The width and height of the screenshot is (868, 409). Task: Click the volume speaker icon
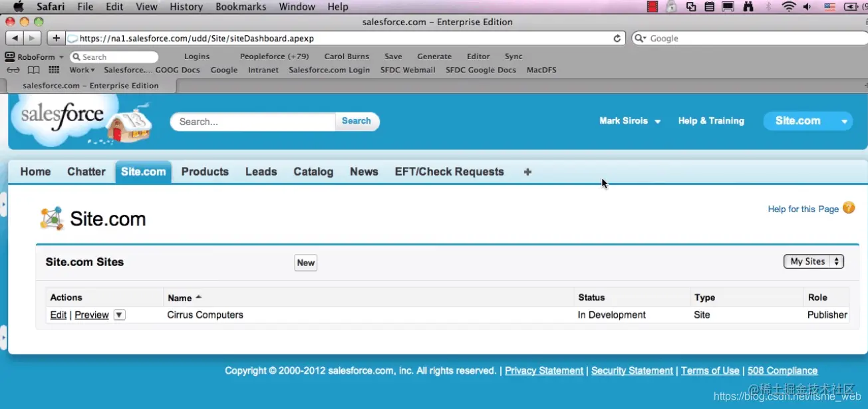(807, 7)
